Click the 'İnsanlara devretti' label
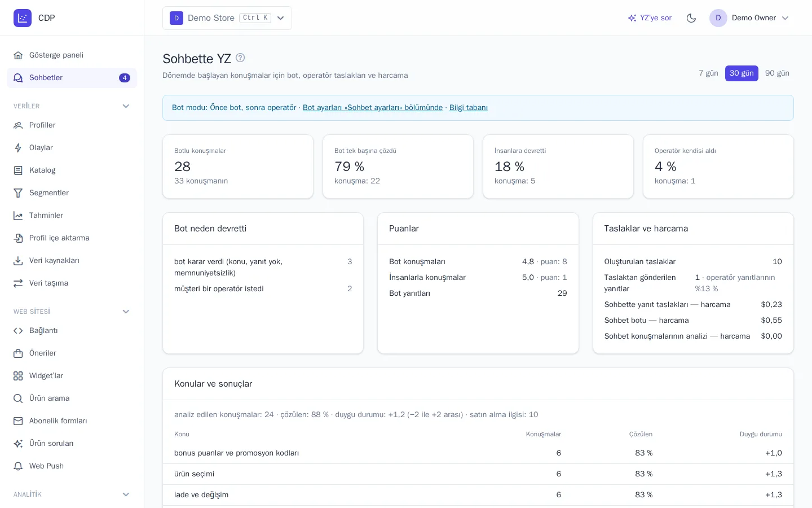The image size is (812, 508). tap(520, 151)
